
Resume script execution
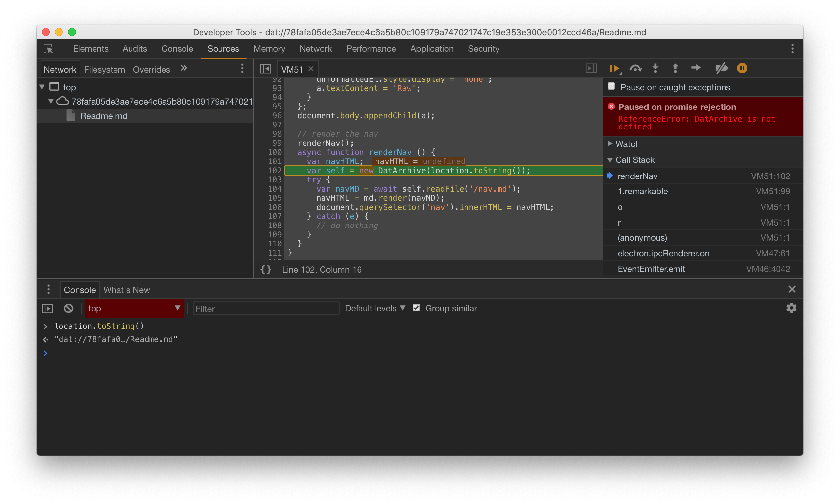tap(614, 68)
